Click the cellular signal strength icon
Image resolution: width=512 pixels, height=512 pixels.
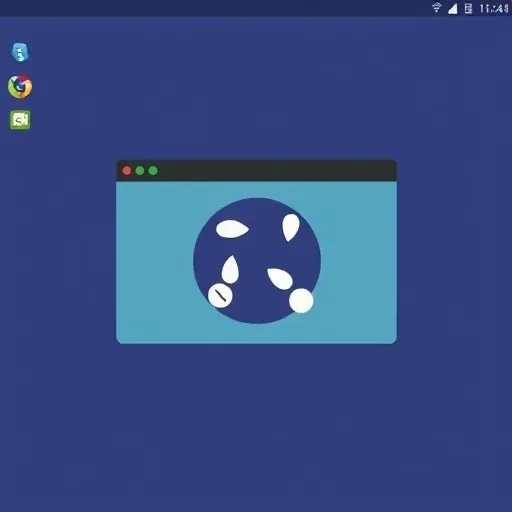click(453, 8)
